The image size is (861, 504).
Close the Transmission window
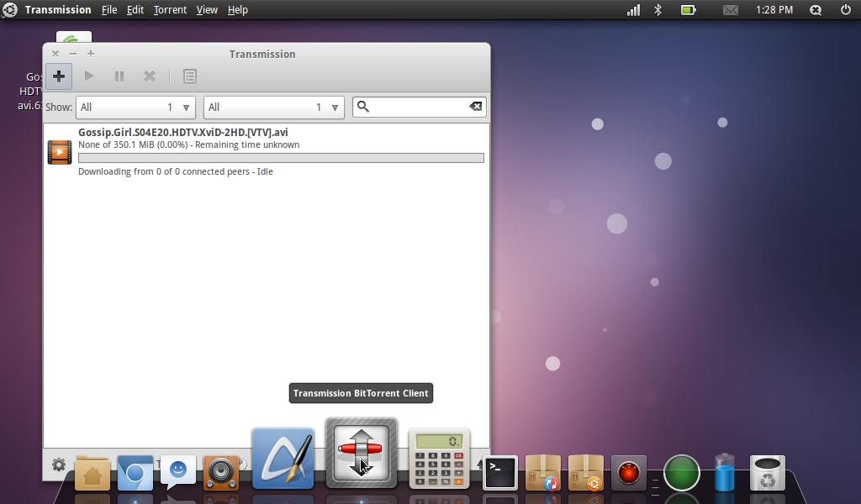point(55,54)
